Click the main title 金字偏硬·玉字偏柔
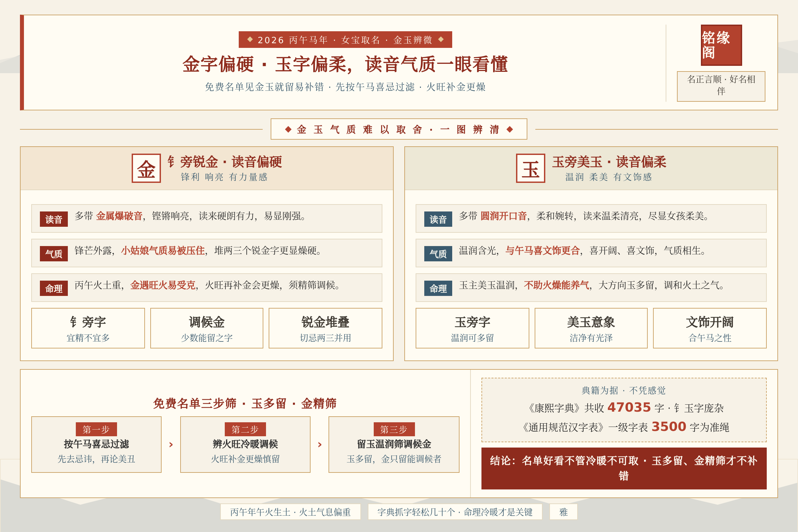 pos(345,64)
